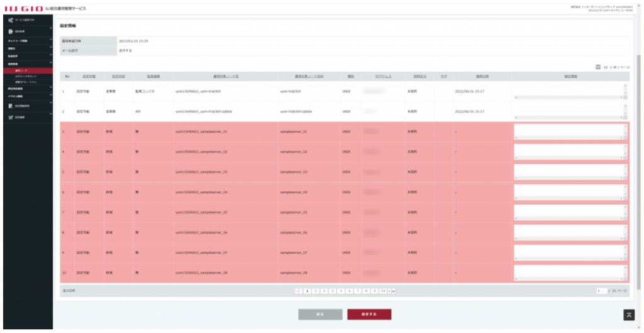Click the gray 戻る button
Screen dimensions: 644x333
pyautogui.click(x=321, y=314)
